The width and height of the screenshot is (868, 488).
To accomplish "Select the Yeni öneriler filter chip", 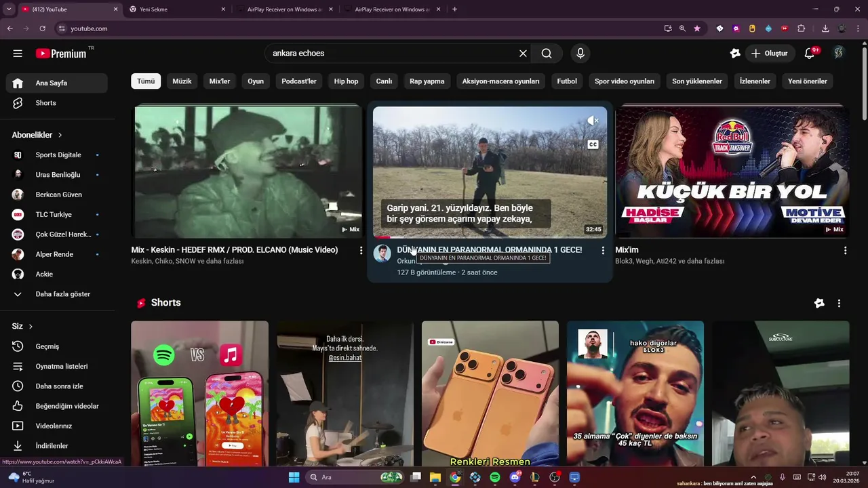I will click(x=808, y=81).
